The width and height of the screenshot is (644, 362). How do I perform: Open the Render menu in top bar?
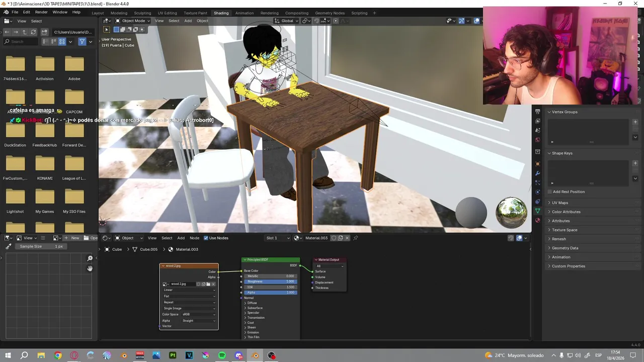pos(41,12)
